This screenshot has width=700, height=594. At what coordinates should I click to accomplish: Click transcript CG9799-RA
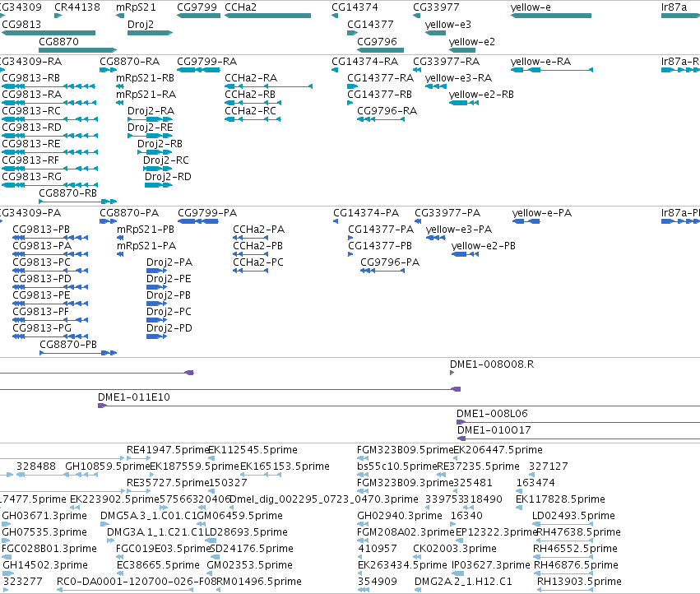point(199,70)
